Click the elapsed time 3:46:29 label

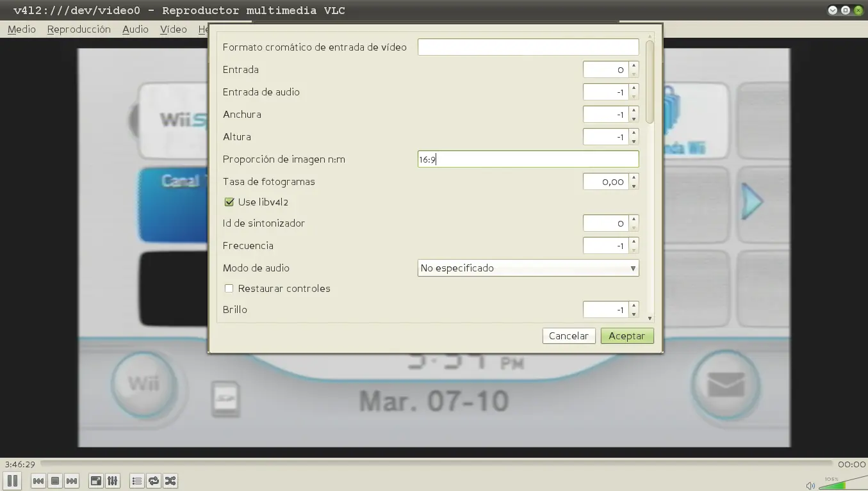point(20,464)
